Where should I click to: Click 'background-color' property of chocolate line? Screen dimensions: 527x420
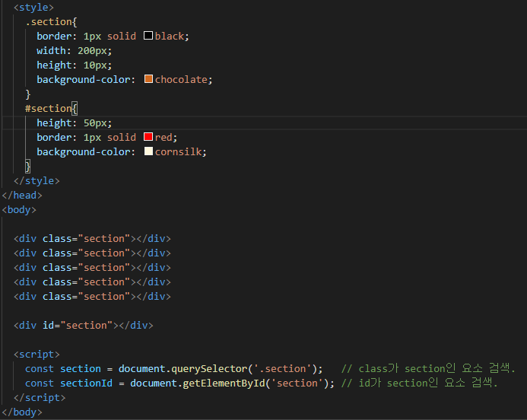(x=84, y=80)
